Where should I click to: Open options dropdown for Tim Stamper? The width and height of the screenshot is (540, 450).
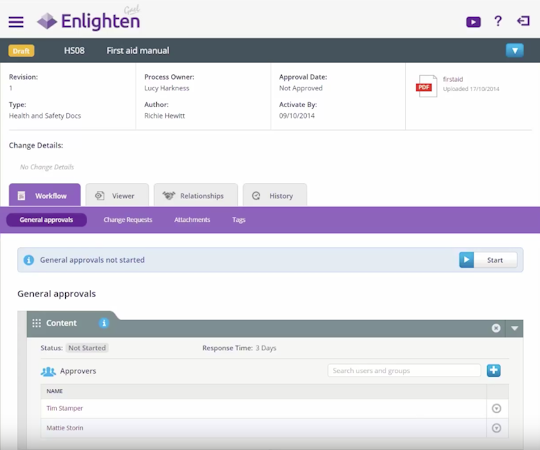coord(496,408)
